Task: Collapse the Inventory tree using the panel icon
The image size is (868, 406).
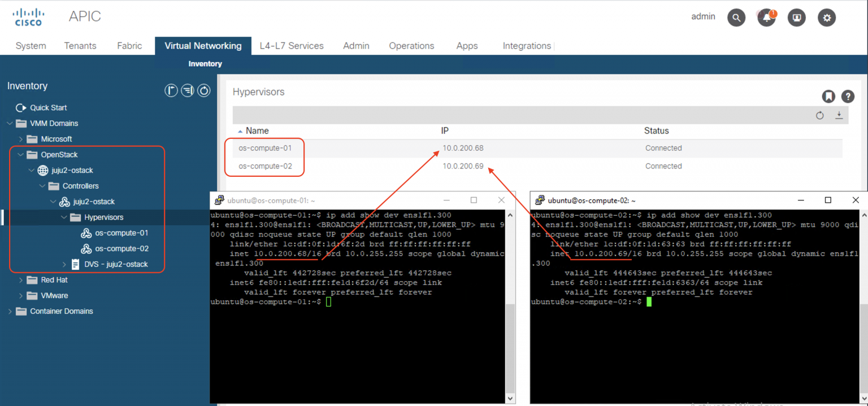Action: coord(171,90)
